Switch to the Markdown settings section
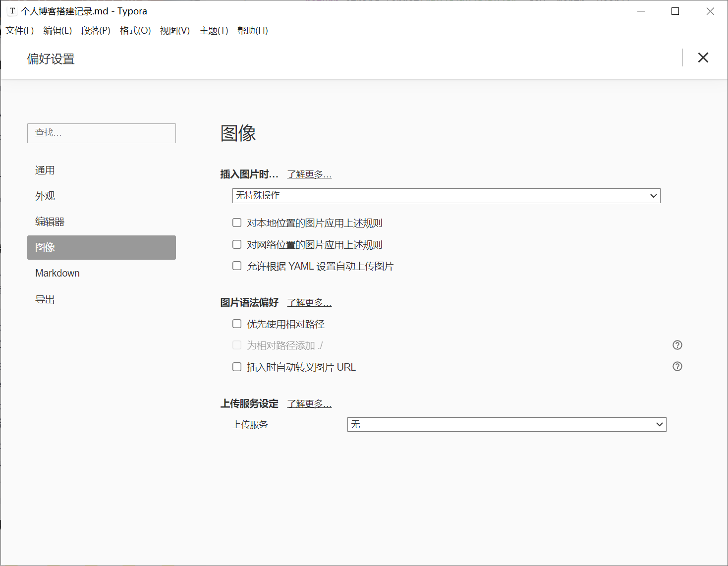728x566 pixels. click(x=57, y=273)
